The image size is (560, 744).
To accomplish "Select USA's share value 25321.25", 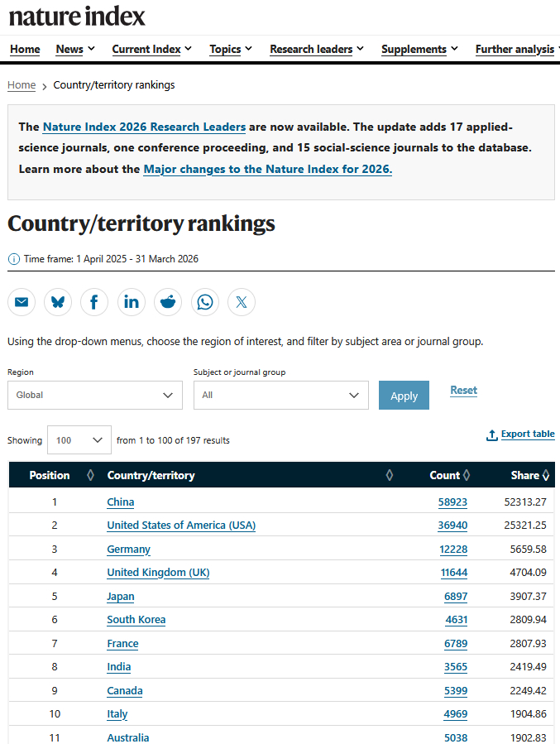I will point(525,526).
